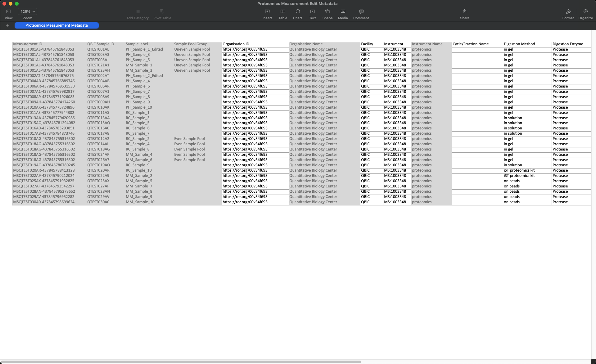596x364 pixels.
Task: Click the Comment toolbar icon
Action: click(x=361, y=11)
